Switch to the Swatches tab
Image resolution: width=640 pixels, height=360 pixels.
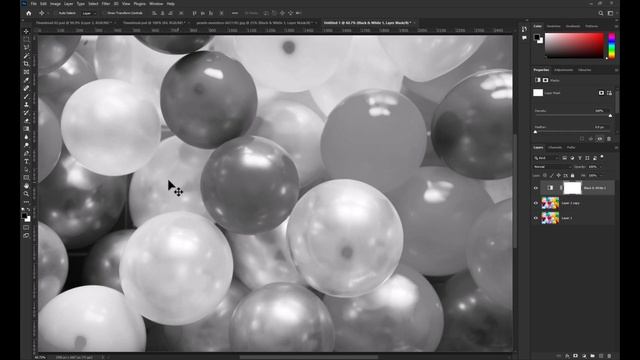pos(553,26)
